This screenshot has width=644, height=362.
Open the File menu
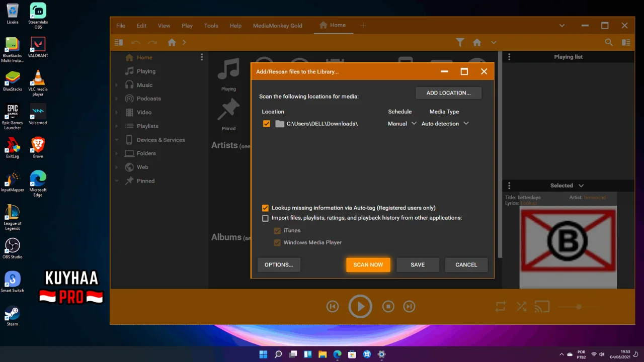[121, 26]
